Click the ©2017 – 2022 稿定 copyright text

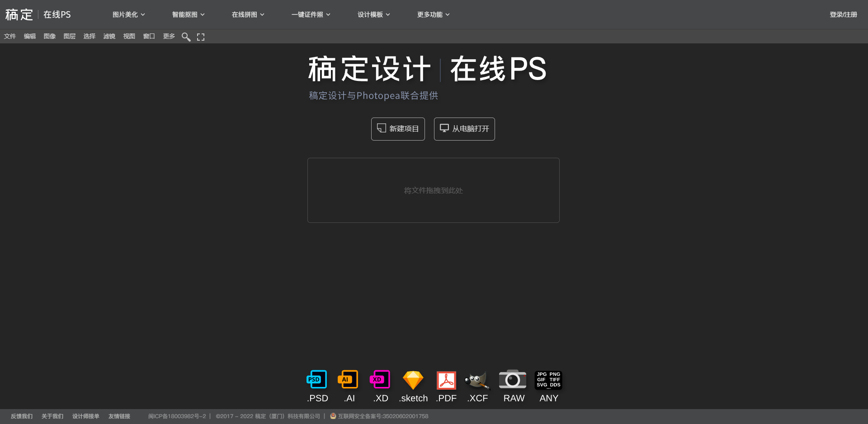coord(268,416)
